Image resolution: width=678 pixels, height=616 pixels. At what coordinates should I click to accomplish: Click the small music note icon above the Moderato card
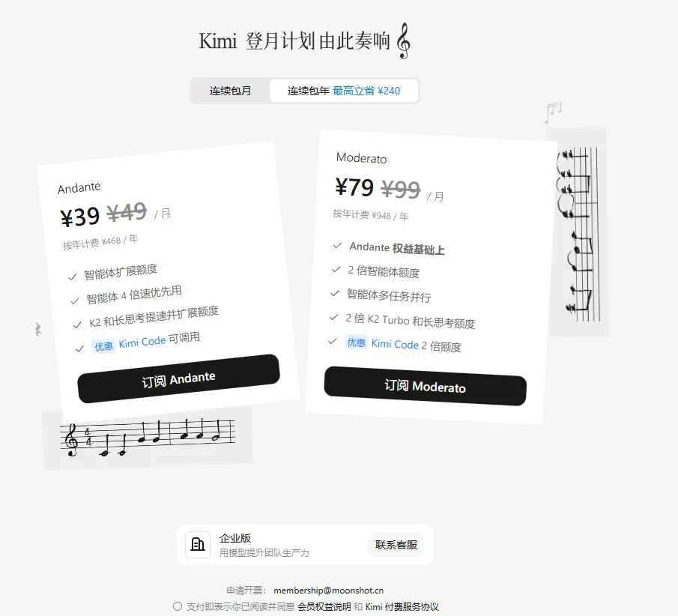[553, 112]
